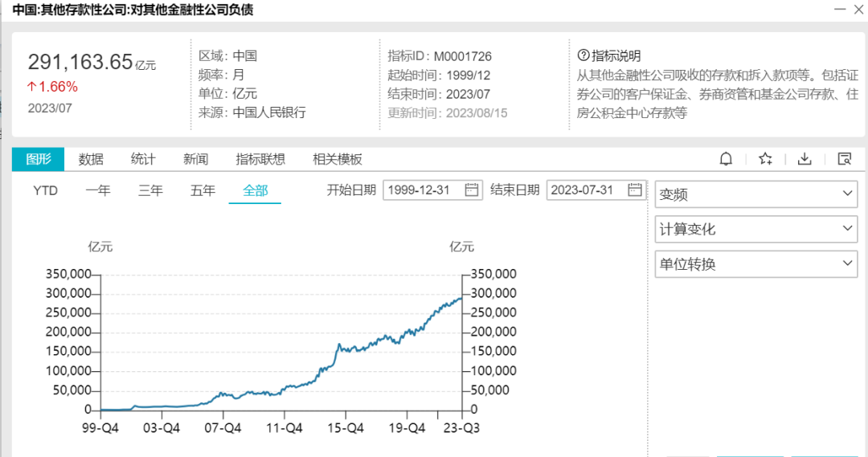The image size is (868, 457).
Task: Switch to the 指标联想 tab
Action: click(260, 159)
